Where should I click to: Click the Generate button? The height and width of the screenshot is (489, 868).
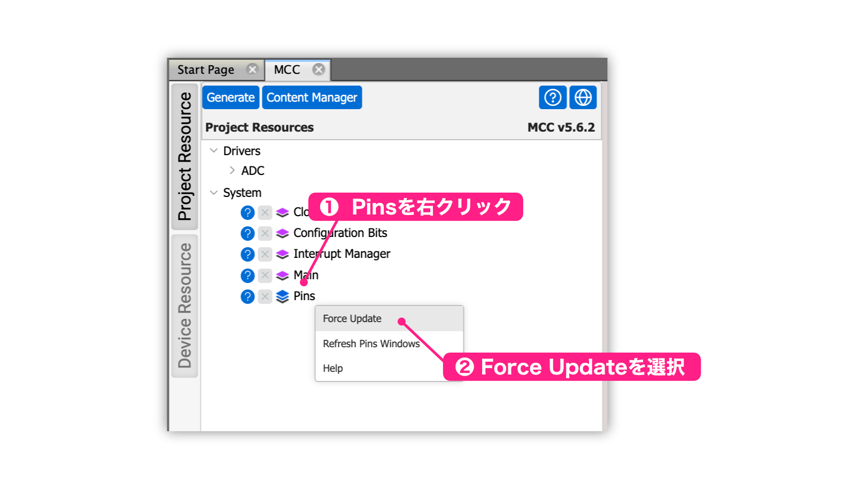coord(231,97)
